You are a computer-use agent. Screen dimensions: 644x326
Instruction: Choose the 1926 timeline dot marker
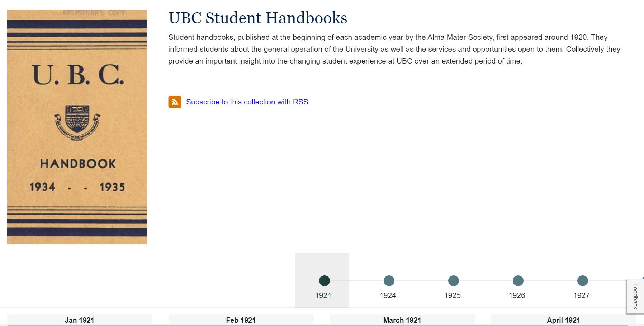(x=518, y=280)
